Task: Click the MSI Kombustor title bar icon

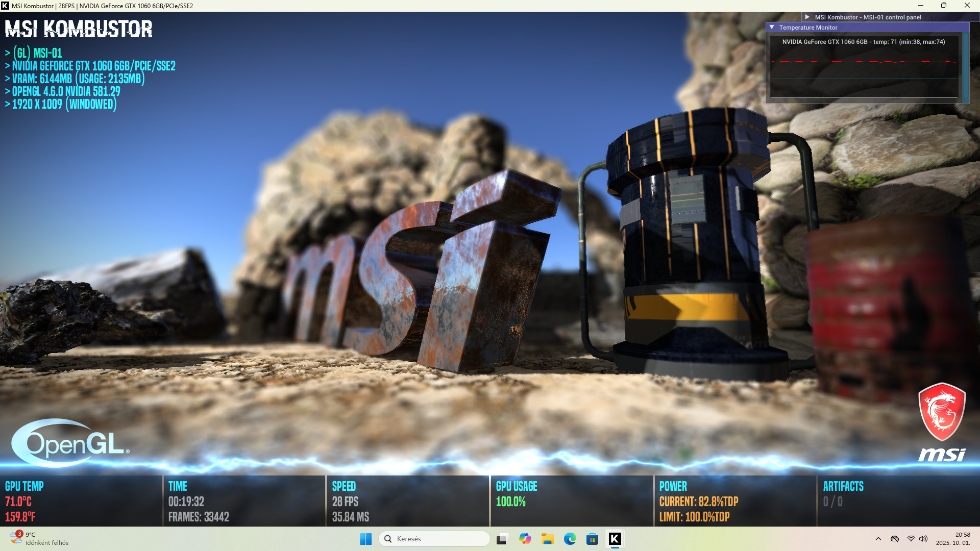Action: (5, 6)
